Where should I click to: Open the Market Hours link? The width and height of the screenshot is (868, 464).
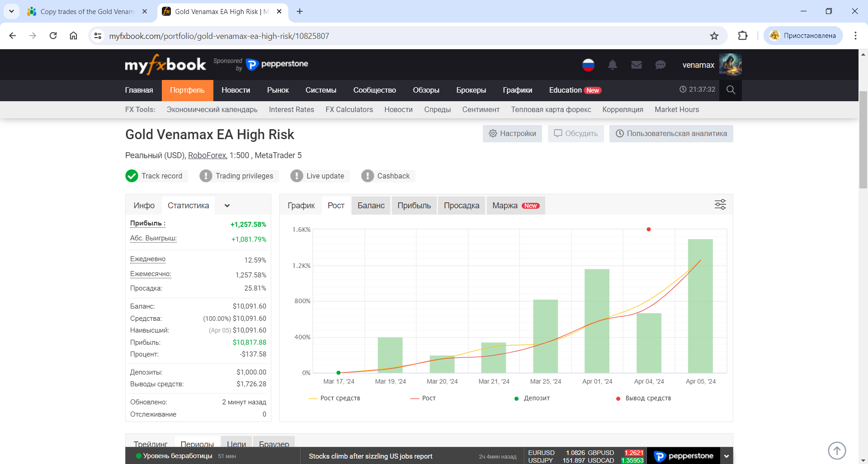click(x=677, y=110)
